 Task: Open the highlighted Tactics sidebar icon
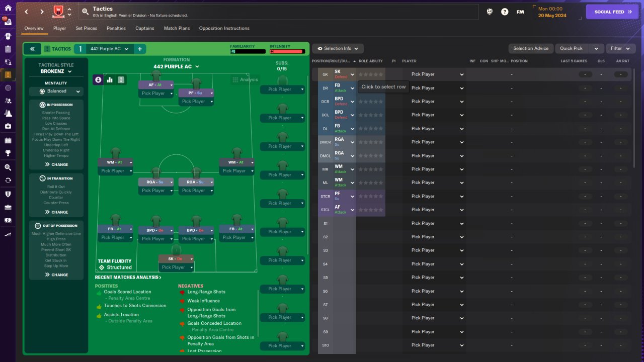(x=8, y=75)
